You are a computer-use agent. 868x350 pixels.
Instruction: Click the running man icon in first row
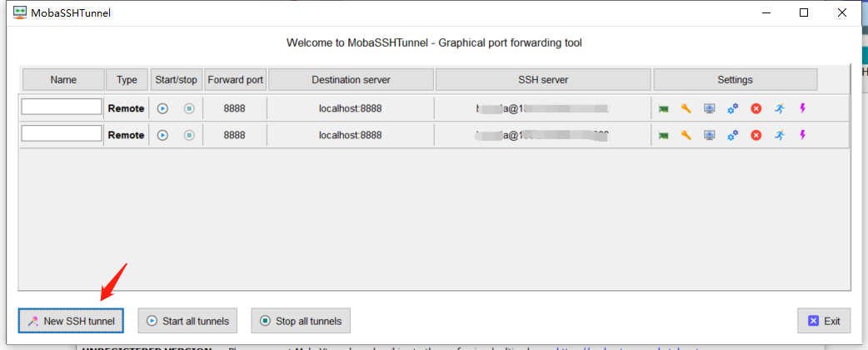(x=780, y=108)
